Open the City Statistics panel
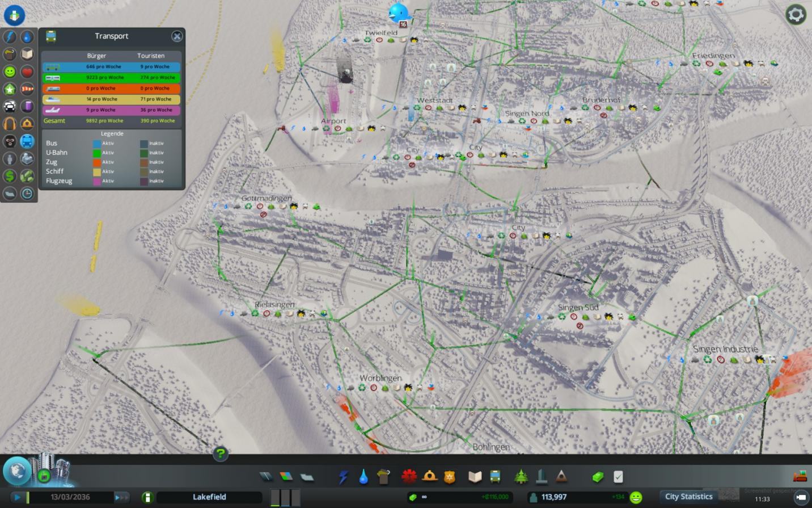The image size is (812, 508). 688,497
